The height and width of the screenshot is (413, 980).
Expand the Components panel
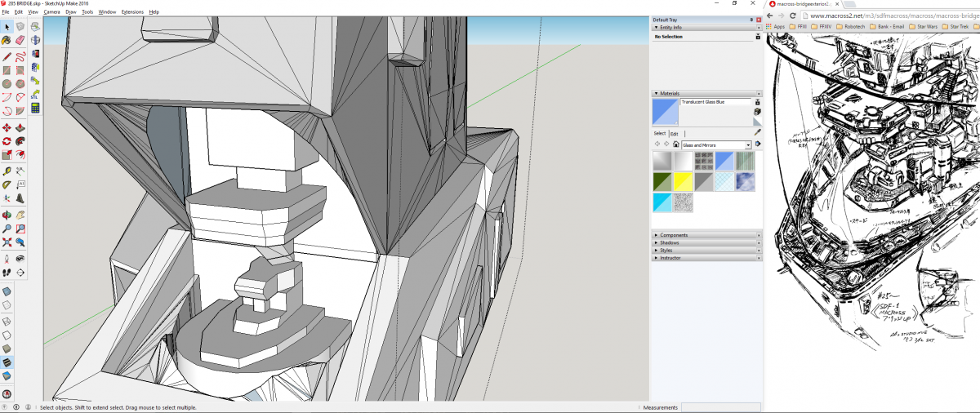click(706, 235)
